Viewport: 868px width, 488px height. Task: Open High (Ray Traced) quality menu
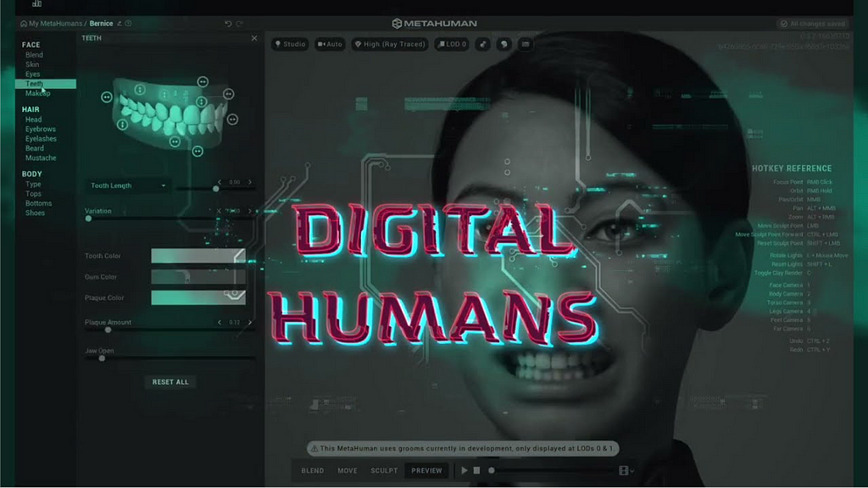[x=390, y=44]
